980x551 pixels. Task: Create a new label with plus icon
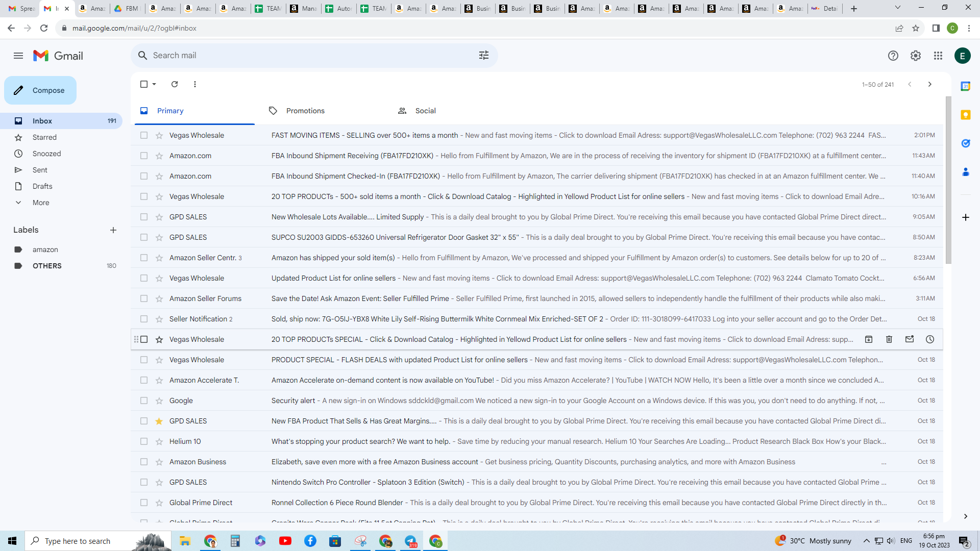click(113, 230)
